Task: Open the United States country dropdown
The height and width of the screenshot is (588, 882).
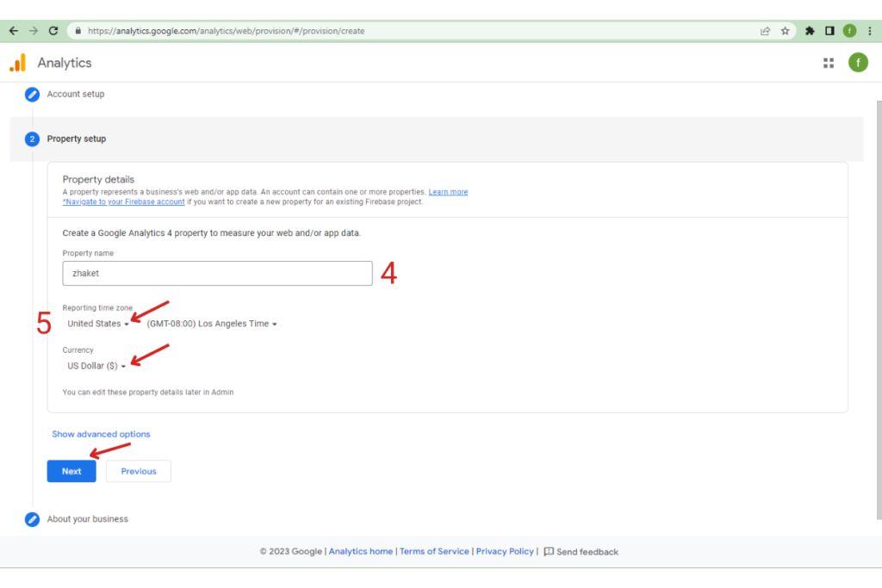Action: (x=98, y=324)
